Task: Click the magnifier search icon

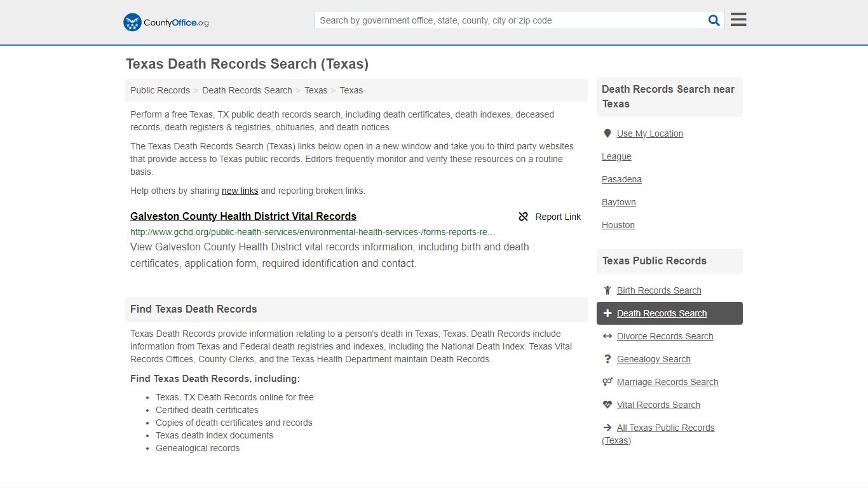Action: (x=714, y=20)
